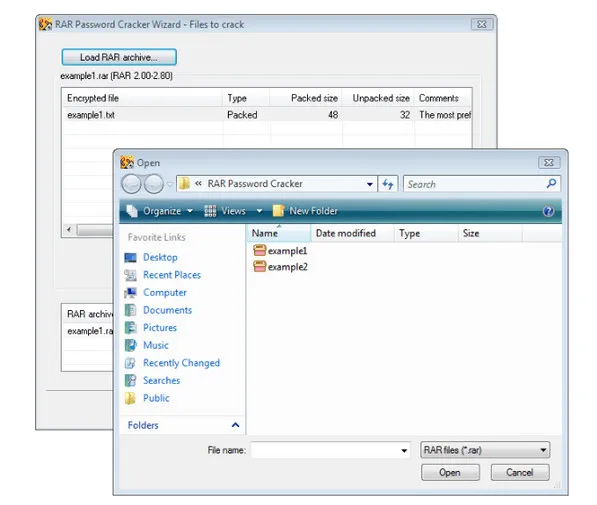The width and height of the screenshot is (597, 505).
Task: Click the Recently Changed icon
Action: 130,363
